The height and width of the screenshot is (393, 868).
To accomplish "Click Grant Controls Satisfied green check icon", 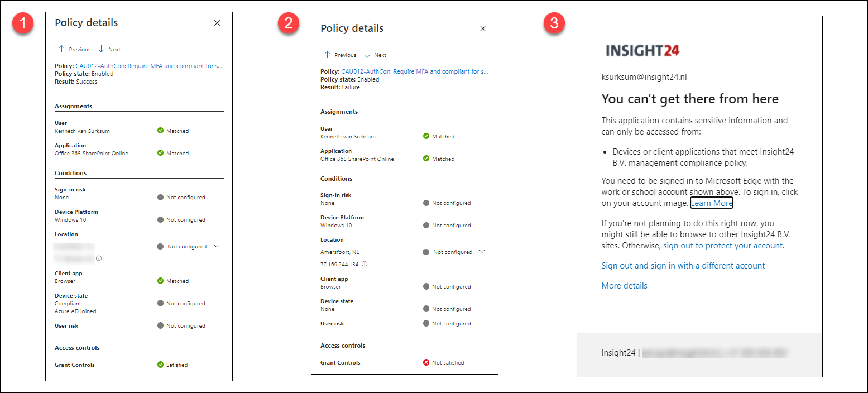I will pos(160,365).
